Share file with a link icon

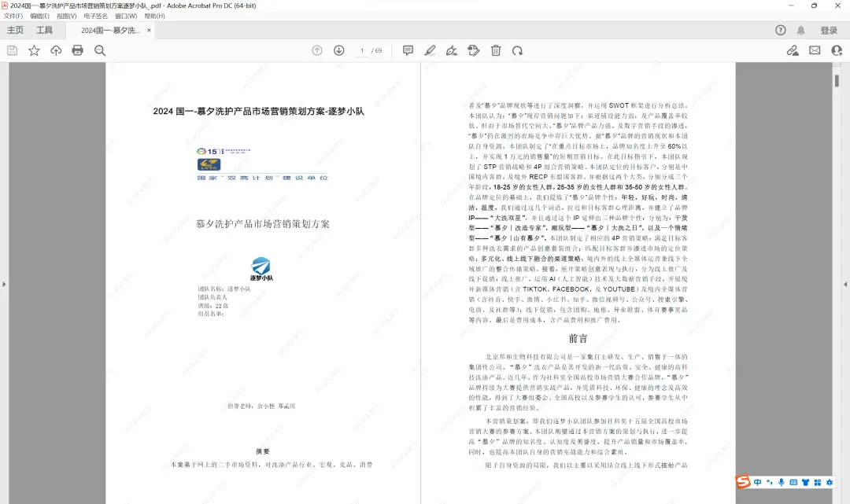pos(792,50)
